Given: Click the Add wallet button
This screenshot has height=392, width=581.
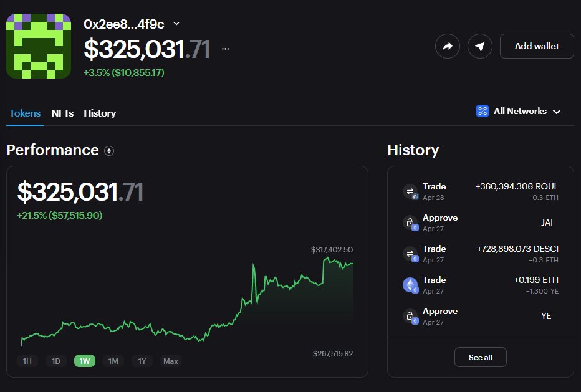Looking at the screenshot, I should pos(537,46).
